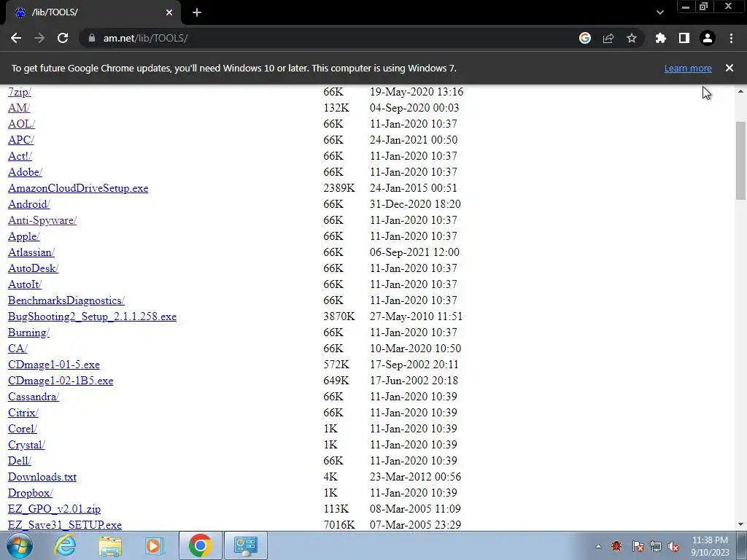747x560 pixels.
Task: Browse the Act!/ directory
Action: click(x=20, y=156)
